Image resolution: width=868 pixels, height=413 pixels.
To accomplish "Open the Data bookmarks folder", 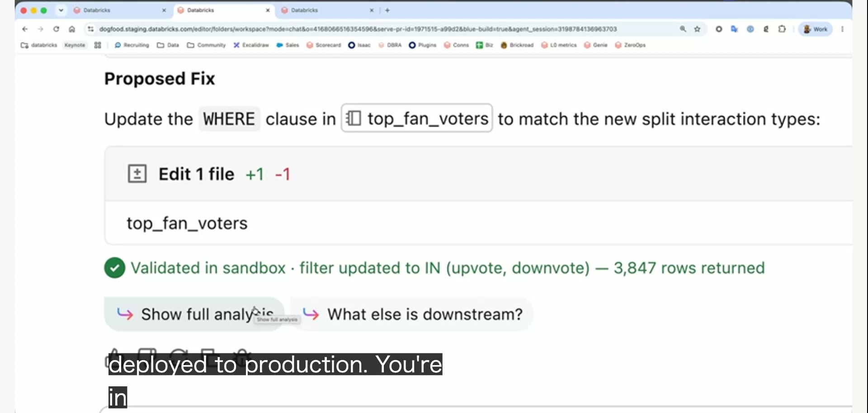I will pos(168,45).
